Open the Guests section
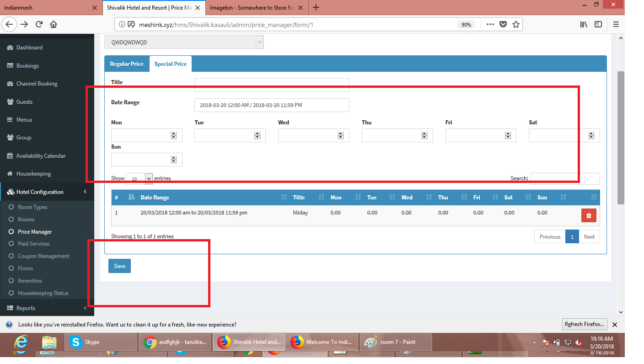Viewport: 644px width, 364px height. [24, 102]
